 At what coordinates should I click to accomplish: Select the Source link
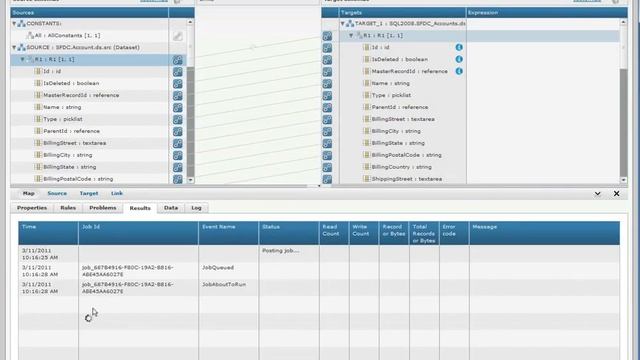[x=57, y=193]
